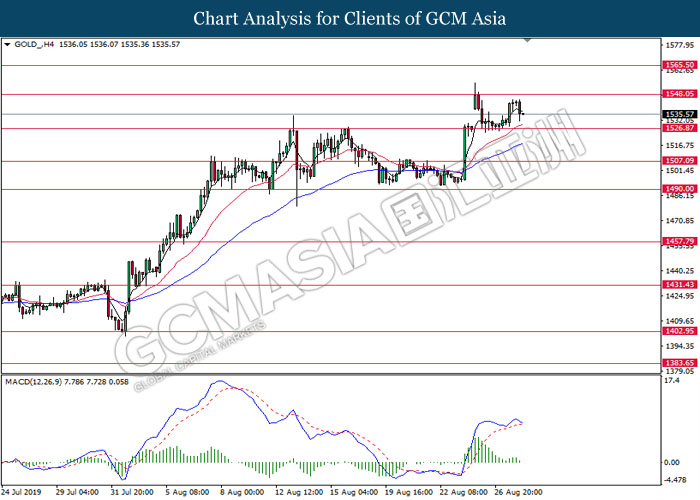The image size is (700, 500).
Task: Click the 1424.95 price axis value
Action: point(679,296)
